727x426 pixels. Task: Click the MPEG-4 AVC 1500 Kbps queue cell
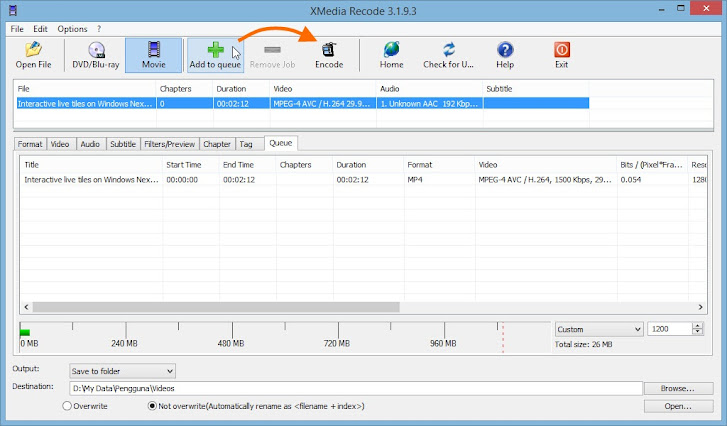coord(545,180)
